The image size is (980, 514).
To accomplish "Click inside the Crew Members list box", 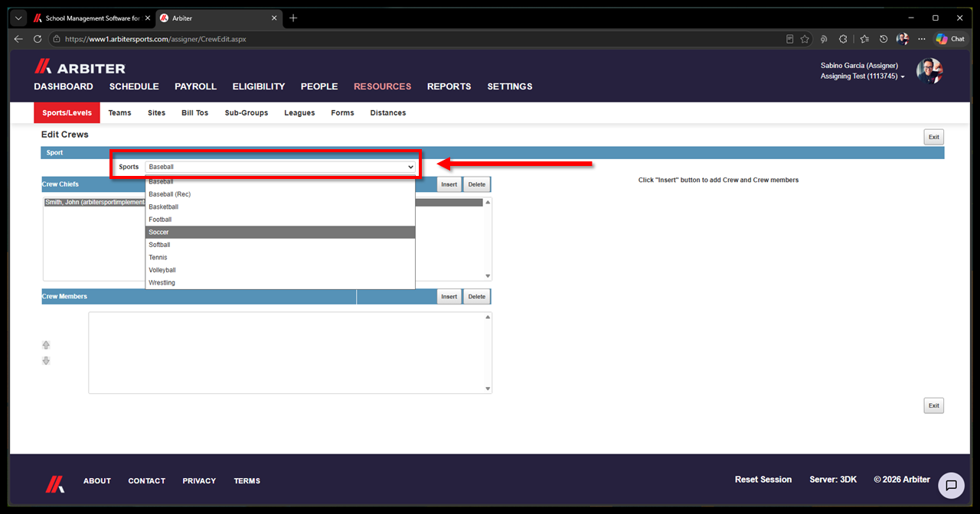I will pos(290,353).
